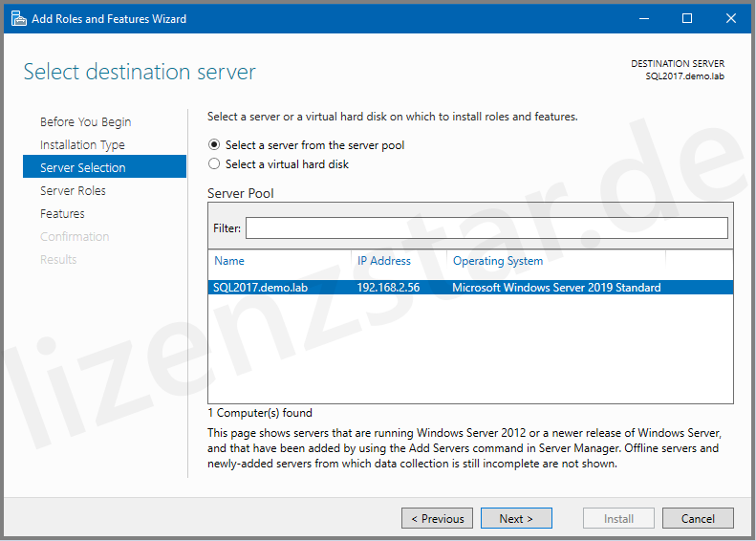
Task: Jump to the Server Roles step
Action: [x=73, y=191]
